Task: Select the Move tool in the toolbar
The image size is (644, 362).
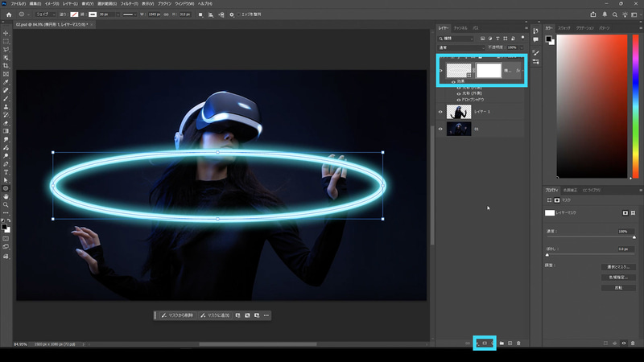Action: pos(6,33)
